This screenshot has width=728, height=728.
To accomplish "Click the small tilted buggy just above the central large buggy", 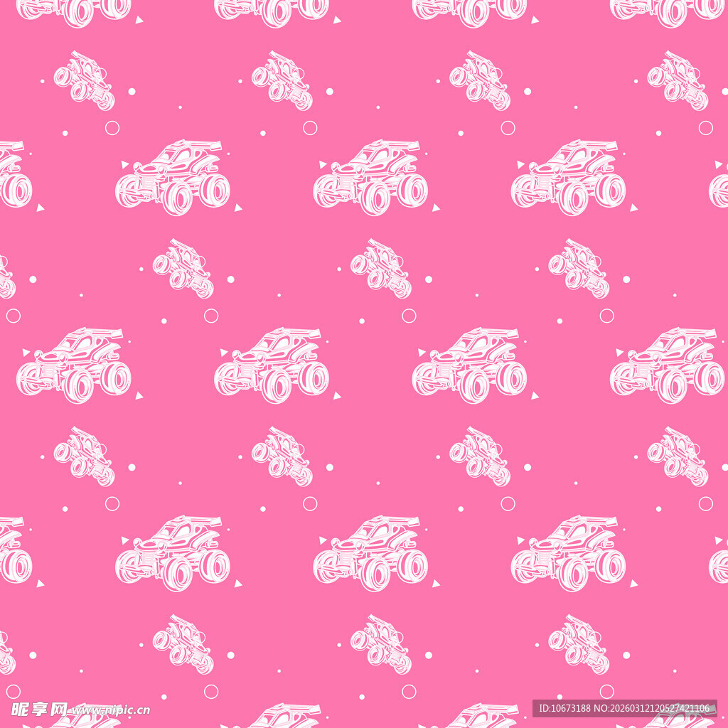I will point(381,269).
